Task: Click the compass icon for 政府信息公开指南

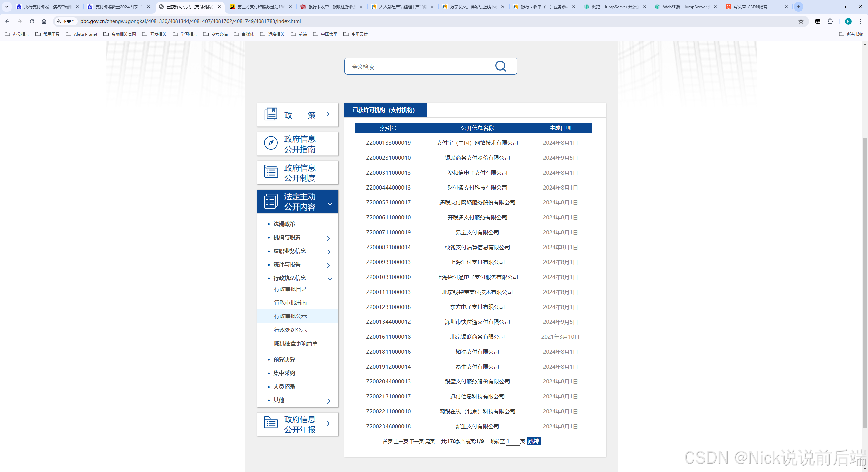Action: click(271, 143)
